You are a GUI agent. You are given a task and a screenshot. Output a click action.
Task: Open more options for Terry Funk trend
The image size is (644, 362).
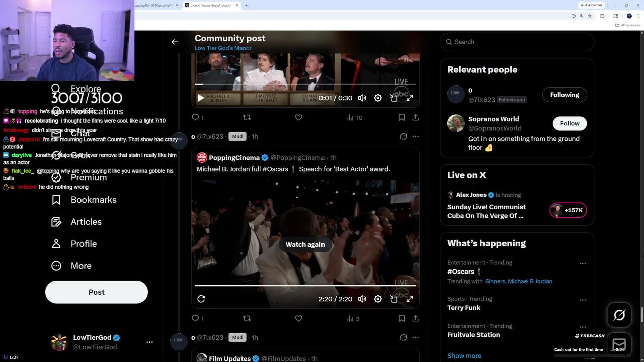pos(583,300)
